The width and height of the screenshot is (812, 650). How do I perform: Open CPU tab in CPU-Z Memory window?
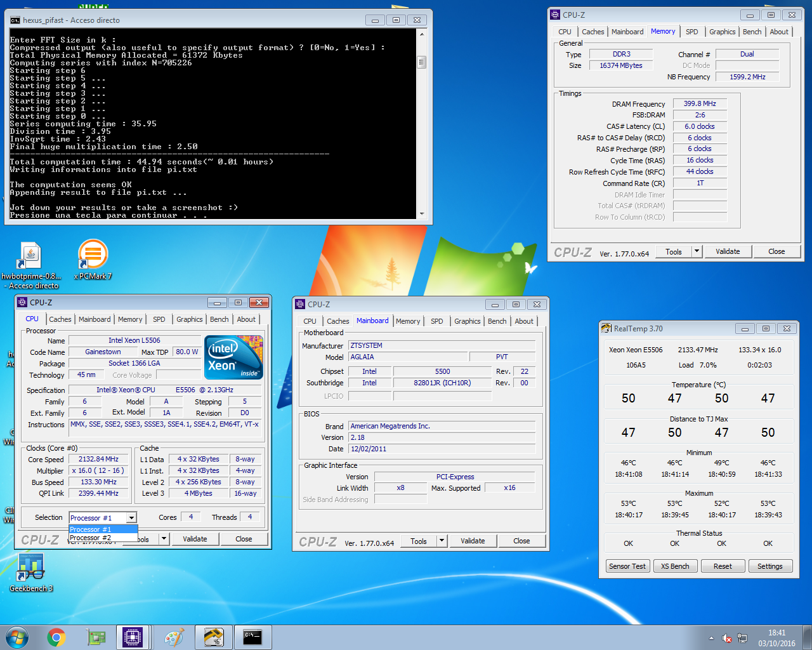565,32
